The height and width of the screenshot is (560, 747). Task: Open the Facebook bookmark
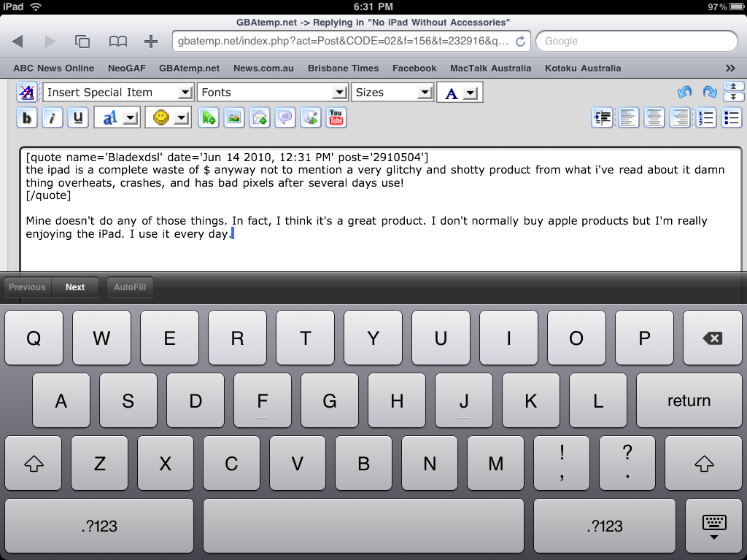(x=414, y=68)
